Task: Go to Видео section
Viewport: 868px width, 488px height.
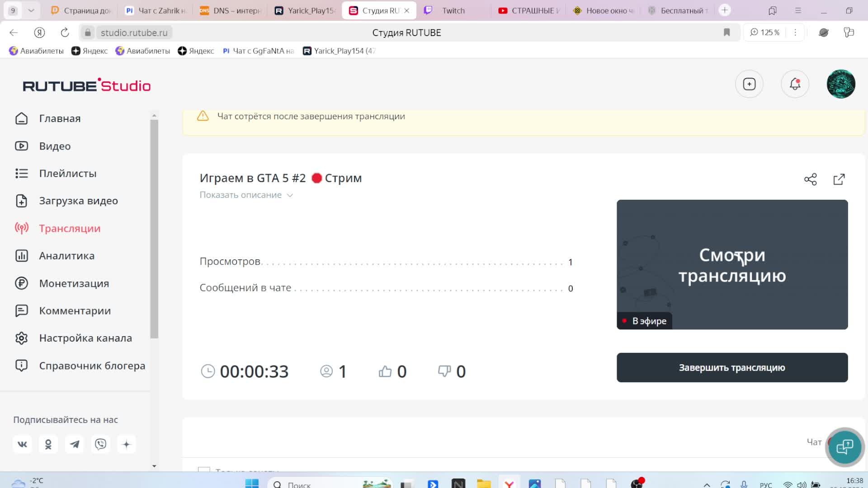Action: coord(54,146)
